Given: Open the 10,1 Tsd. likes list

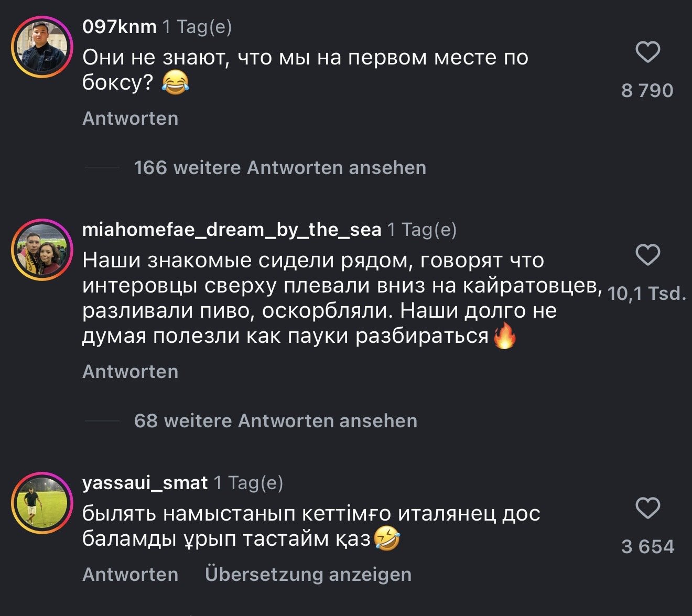Looking at the screenshot, I should pyautogui.click(x=647, y=294).
